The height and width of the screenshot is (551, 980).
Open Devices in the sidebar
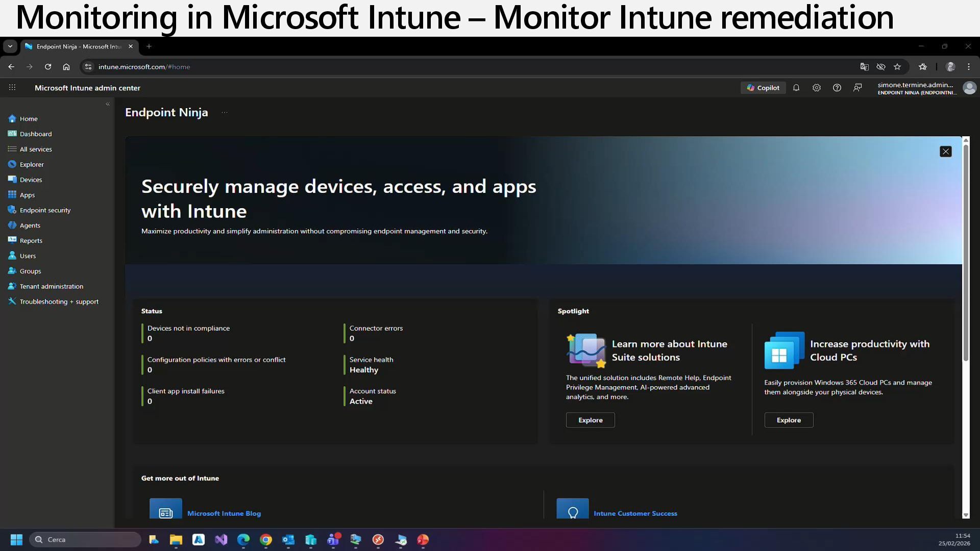(x=31, y=180)
